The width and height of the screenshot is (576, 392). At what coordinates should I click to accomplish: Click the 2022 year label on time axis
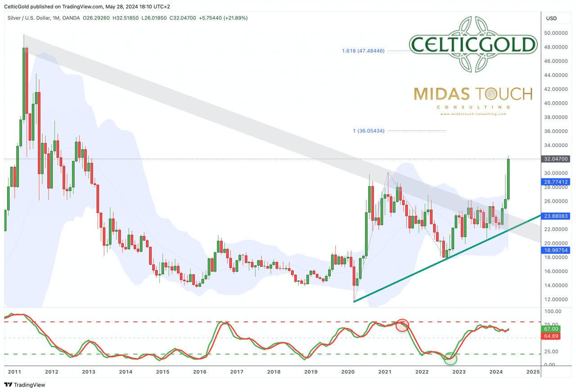[422, 372]
